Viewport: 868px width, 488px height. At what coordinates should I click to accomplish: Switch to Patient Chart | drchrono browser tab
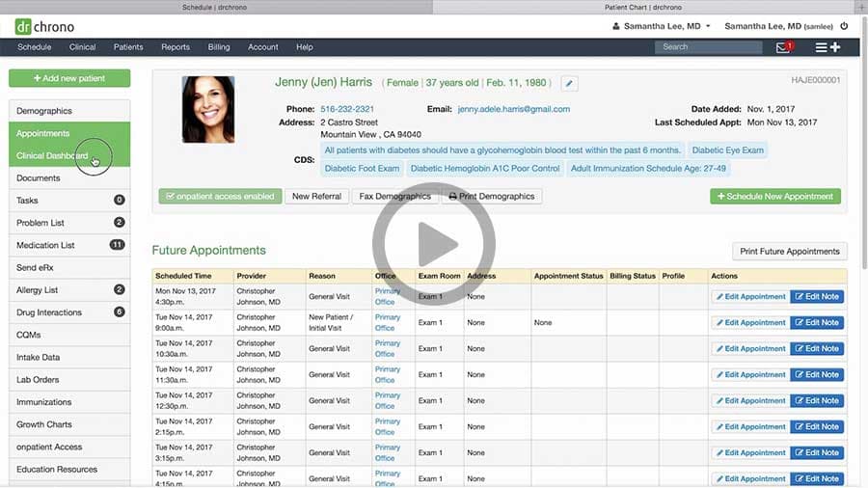coord(643,7)
